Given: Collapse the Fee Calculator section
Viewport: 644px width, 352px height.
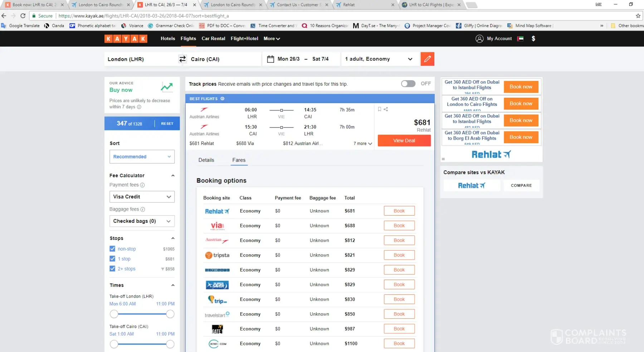Looking at the screenshot, I should pos(173,176).
